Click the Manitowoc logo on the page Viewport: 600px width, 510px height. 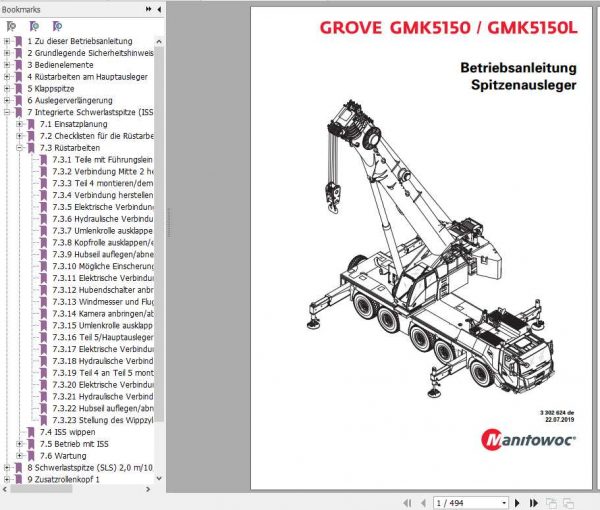[x=528, y=440]
